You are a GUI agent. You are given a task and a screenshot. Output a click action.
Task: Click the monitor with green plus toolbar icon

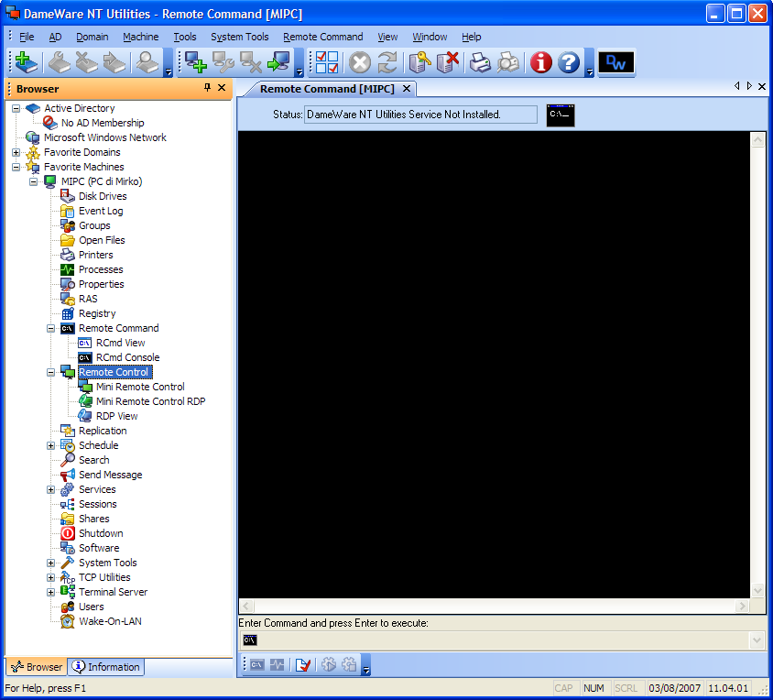coord(195,62)
